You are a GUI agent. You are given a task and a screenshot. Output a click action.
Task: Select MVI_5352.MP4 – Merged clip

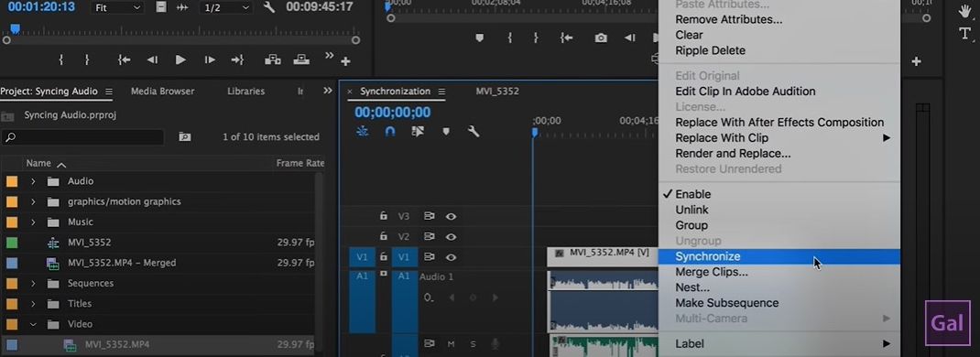(122, 264)
